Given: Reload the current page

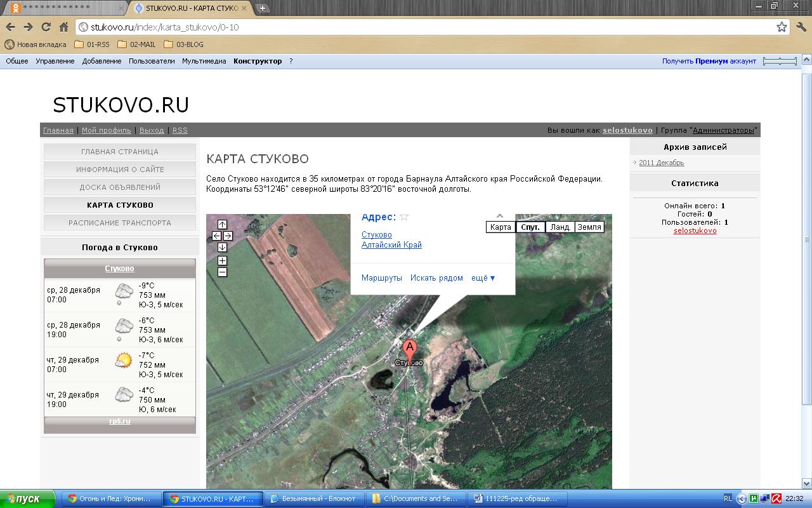Looking at the screenshot, I should (x=46, y=27).
